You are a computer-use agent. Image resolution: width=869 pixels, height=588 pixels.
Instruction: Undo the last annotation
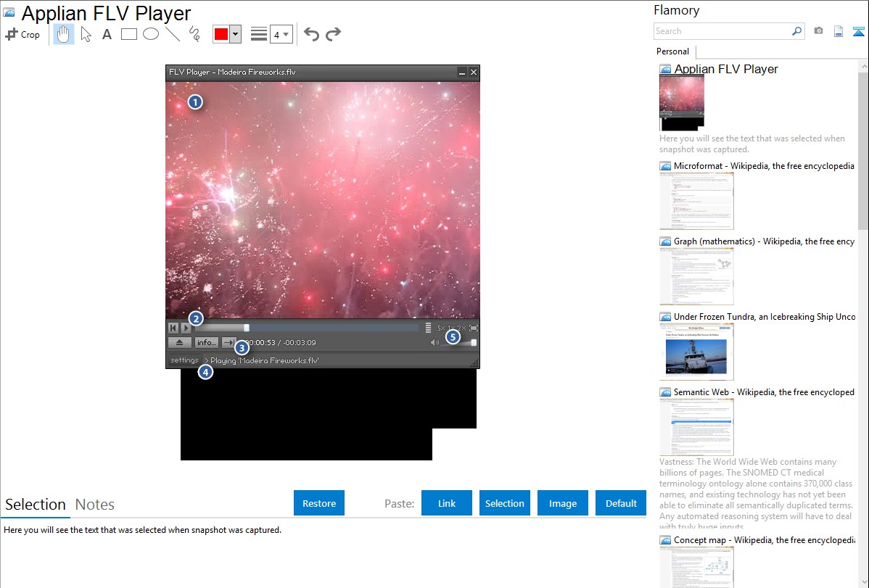point(311,34)
